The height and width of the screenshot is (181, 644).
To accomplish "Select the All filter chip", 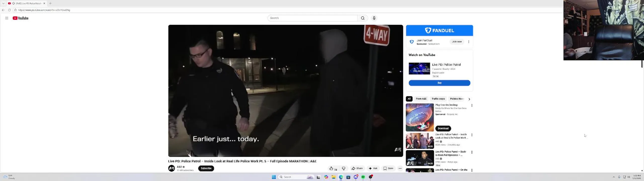I will tap(409, 99).
